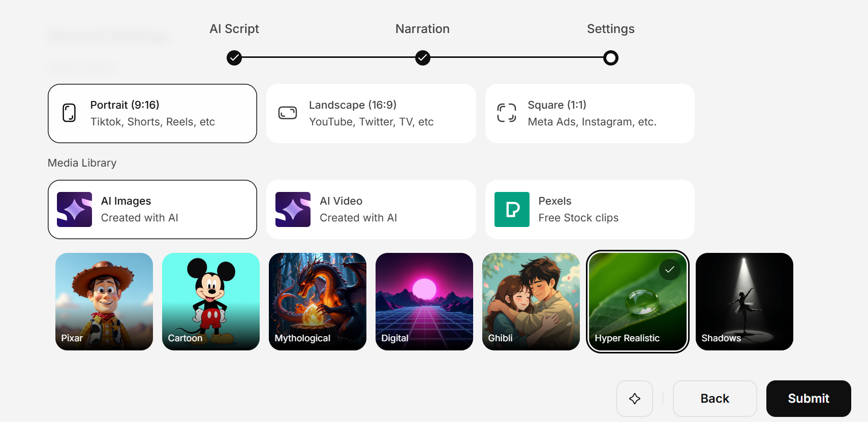The width and height of the screenshot is (868, 422).
Task: Pick the Square (1:1) format option
Action: (x=590, y=113)
